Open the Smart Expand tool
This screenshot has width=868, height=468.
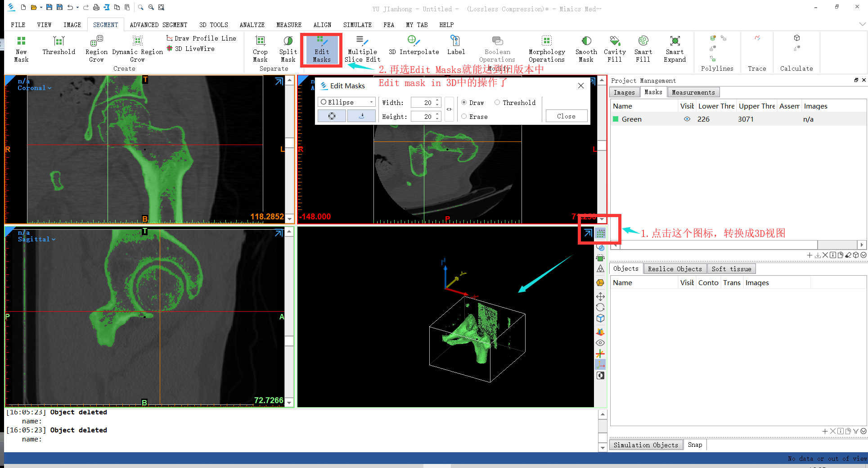(675, 49)
